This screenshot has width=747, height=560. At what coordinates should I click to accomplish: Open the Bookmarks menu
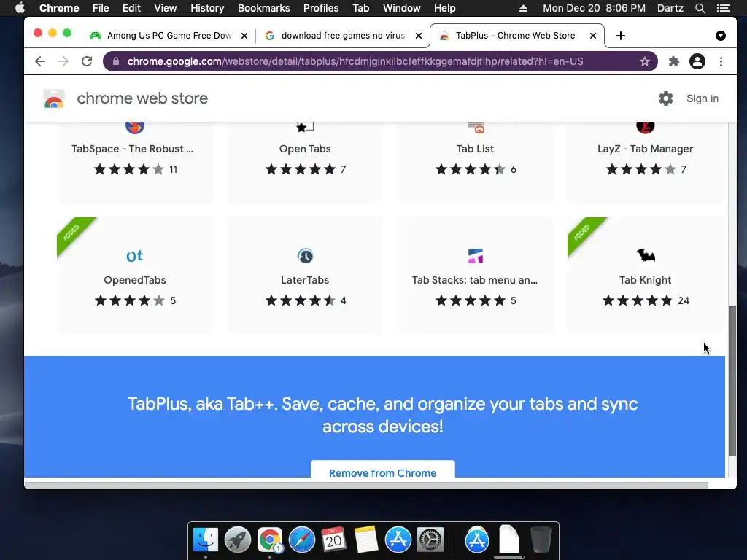[x=264, y=8]
